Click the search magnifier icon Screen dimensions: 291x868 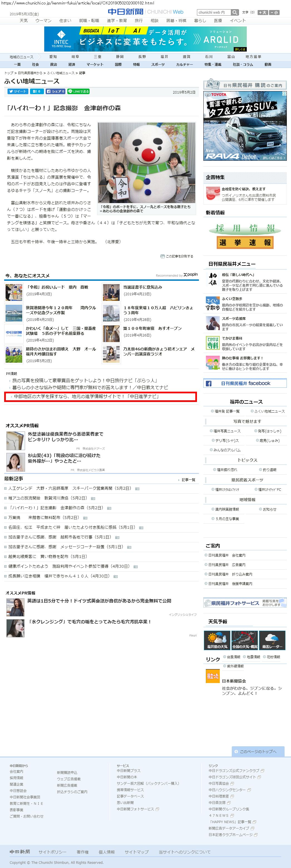point(235,13)
